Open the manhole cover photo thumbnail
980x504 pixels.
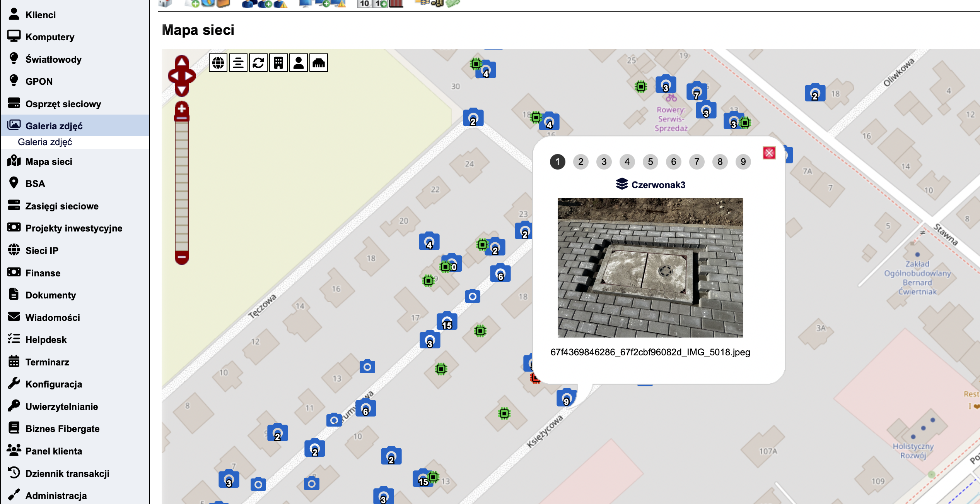tap(650, 268)
